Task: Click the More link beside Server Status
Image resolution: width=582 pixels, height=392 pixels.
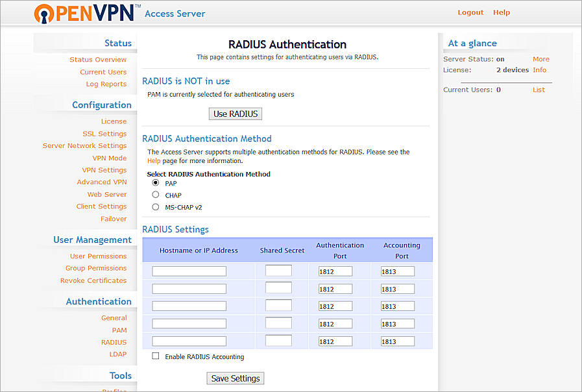Action: pos(540,59)
